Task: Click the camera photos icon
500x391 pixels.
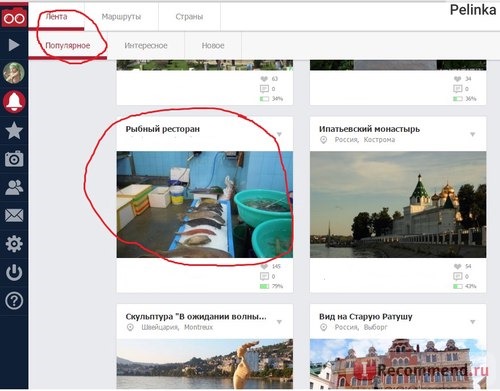Action: click(14, 159)
